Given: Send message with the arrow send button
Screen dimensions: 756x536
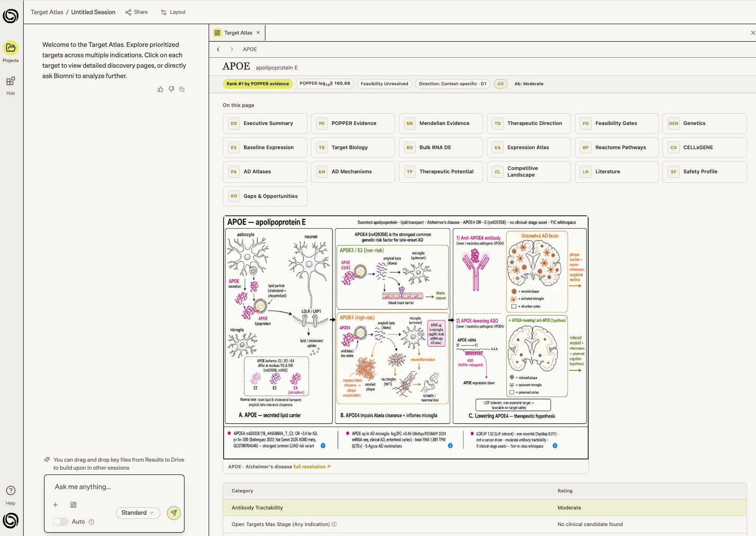Looking at the screenshot, I should tap(174, 513).
